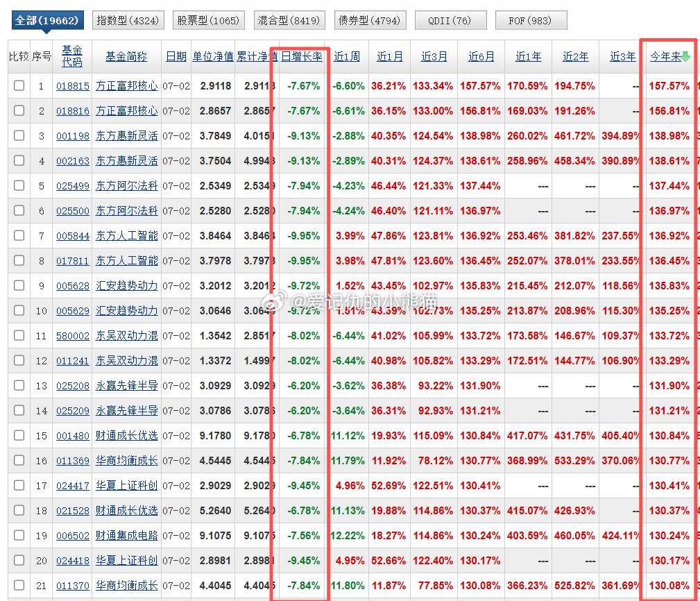
Task: Enable comparison for fund 005628
Action: 19,285
